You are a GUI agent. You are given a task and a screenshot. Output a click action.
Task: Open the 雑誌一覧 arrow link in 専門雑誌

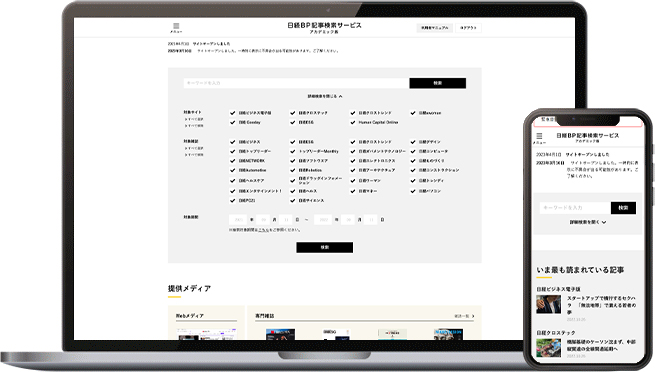pos(464,316)
